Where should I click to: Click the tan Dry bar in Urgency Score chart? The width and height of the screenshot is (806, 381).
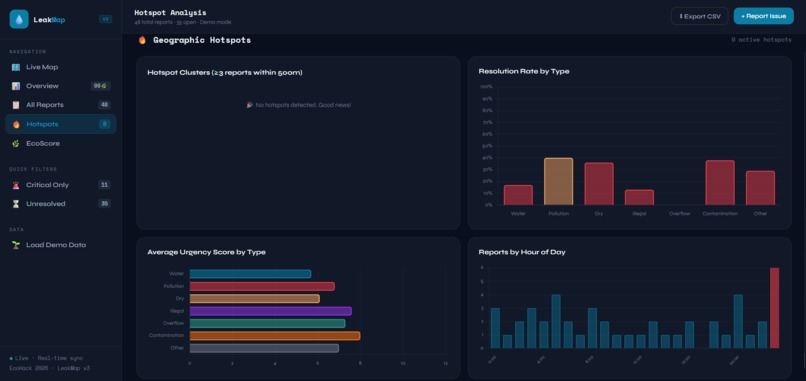(254, 299)
